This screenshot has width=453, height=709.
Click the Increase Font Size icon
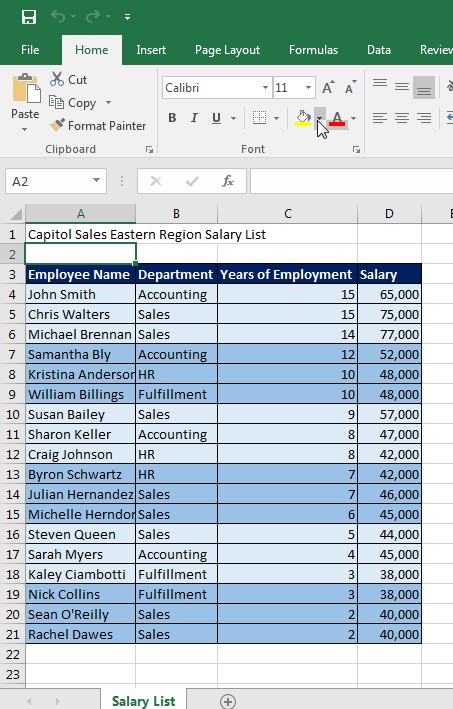point(329,87)
